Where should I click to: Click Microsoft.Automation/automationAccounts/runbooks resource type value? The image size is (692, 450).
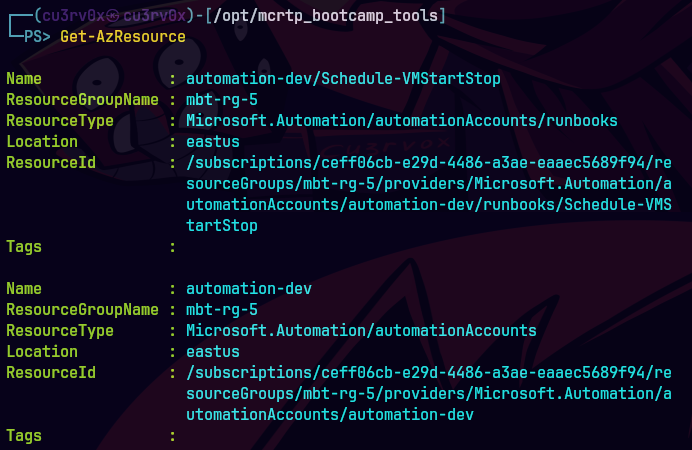(402, 120)
